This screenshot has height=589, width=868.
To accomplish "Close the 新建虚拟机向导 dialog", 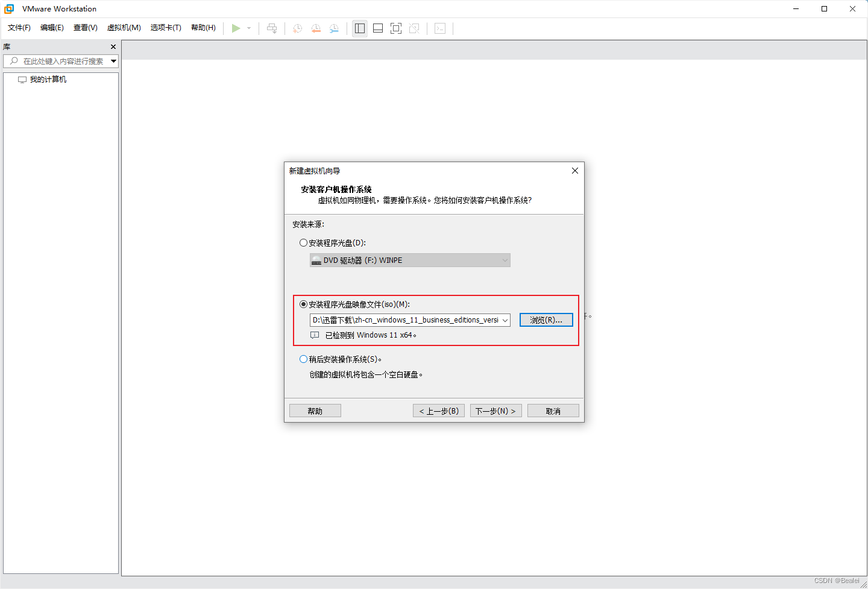I will [575, 171].
